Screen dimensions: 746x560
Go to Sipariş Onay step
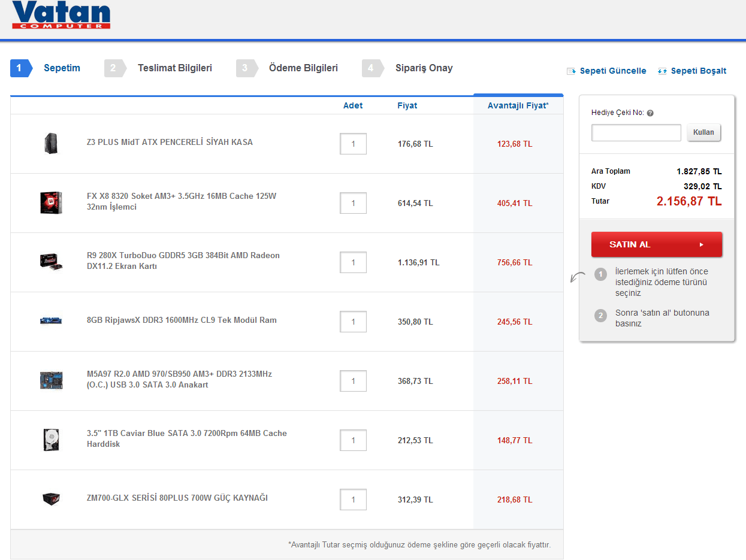424,68
